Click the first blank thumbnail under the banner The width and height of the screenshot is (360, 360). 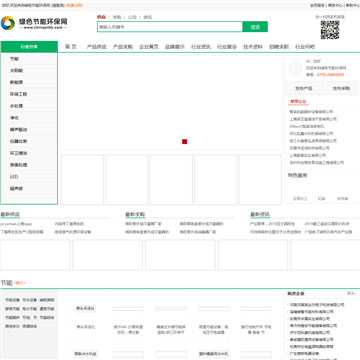(82, 179)
